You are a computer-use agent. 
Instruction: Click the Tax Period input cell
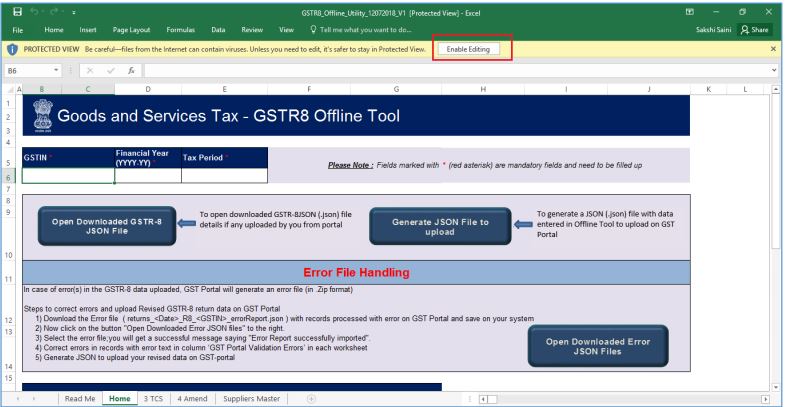pos(224,176)
